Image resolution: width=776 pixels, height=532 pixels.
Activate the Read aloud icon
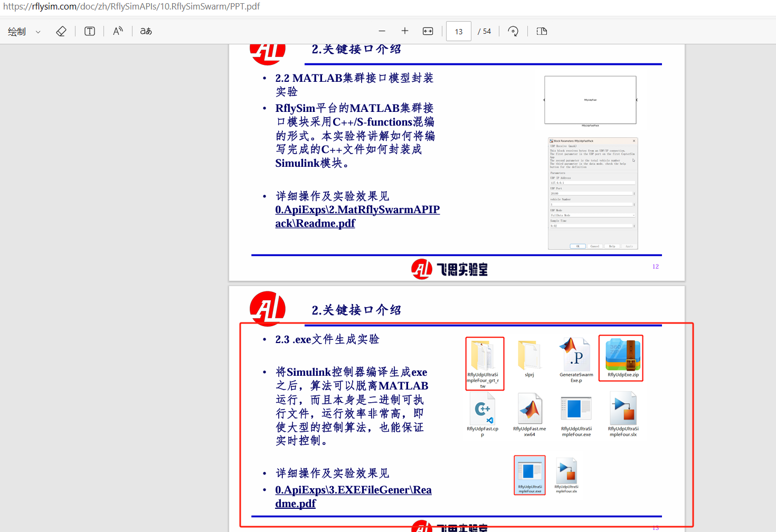point(118,31)
